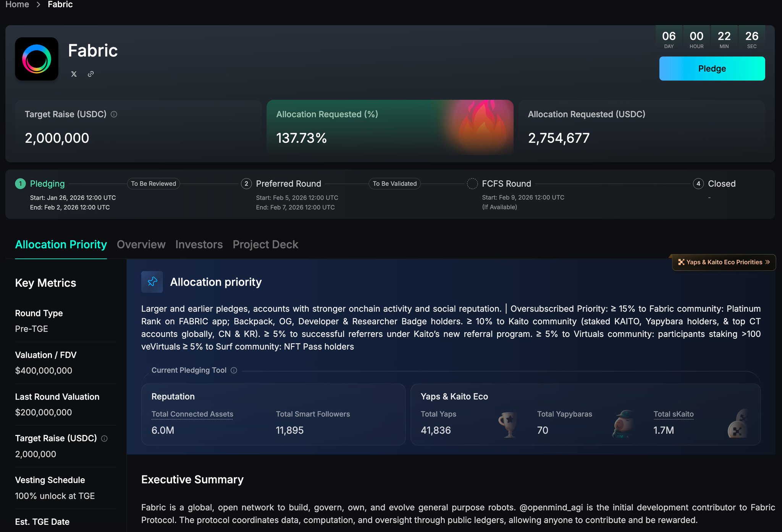Click info icon in Key Metrics Target Raise
Screen dimensions: 782x532
pos(104,438)
